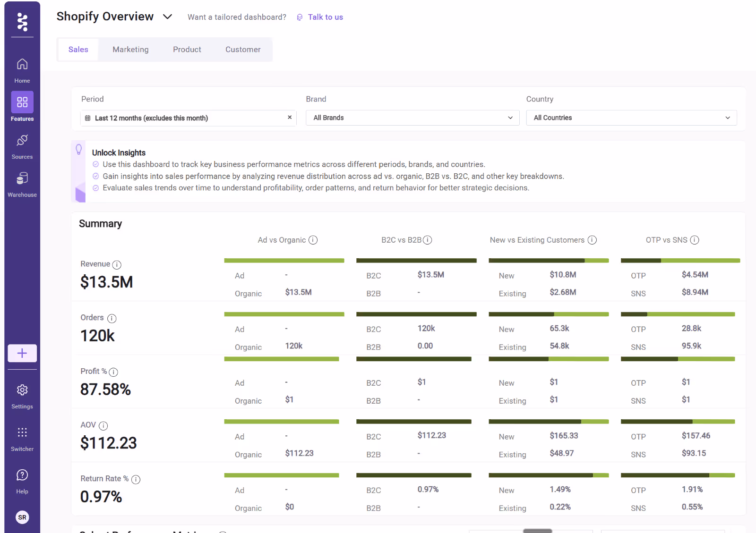The height and width of the screenshot is (533, 756).
Task: Click the $13.5M total Revenue value
Action: pyautogui.click(x=106, y=282)
